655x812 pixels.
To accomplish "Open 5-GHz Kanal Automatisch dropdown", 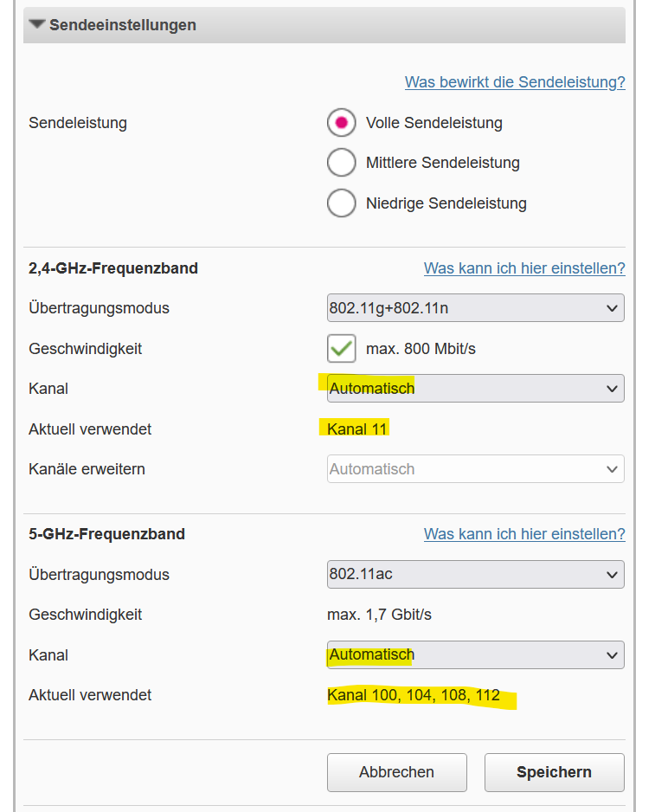I will point(475,655).
